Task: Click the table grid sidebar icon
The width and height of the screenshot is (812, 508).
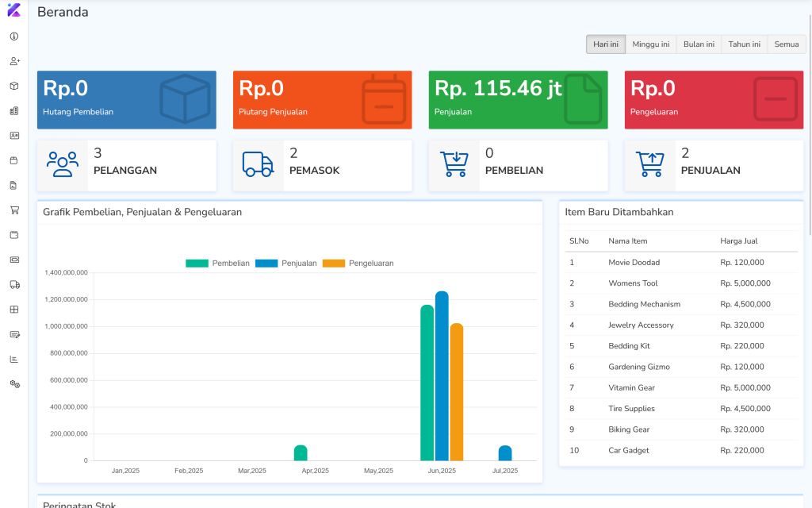Action: point(14,310)
